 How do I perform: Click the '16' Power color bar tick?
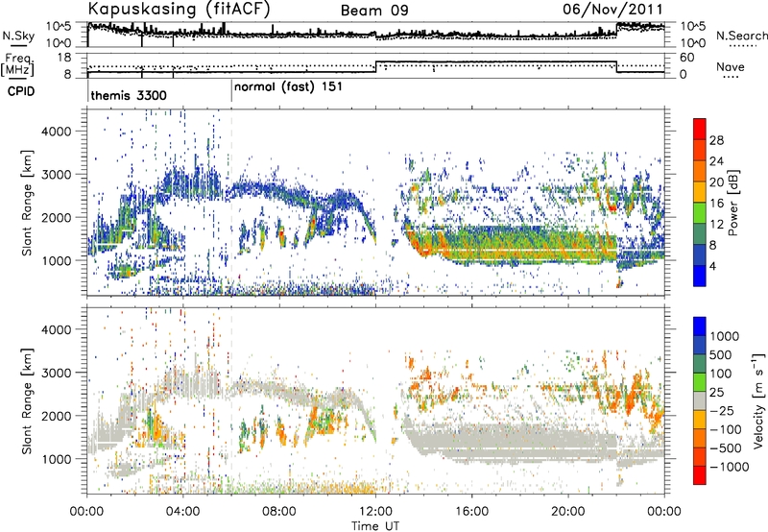[716, 204]
